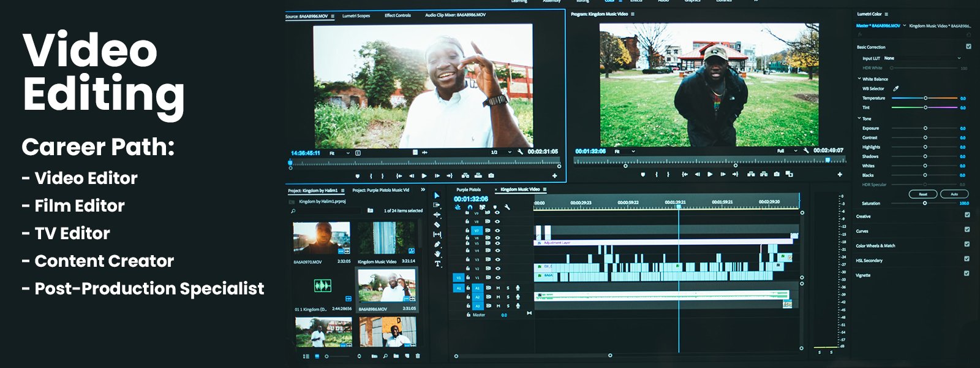Click Insert button in Source monitor
Image resolution: width=980 pixels, height=368 pixels.
(466, 175)
